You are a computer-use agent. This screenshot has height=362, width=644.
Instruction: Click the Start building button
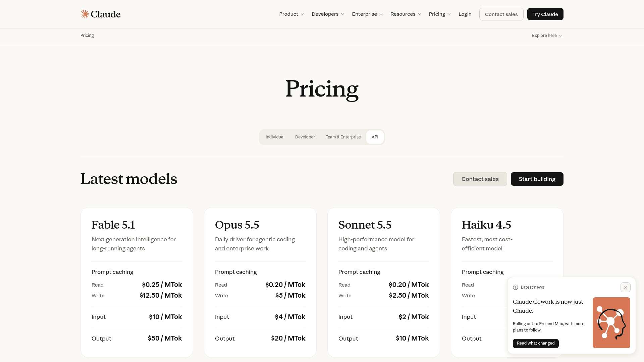(537, 179)
